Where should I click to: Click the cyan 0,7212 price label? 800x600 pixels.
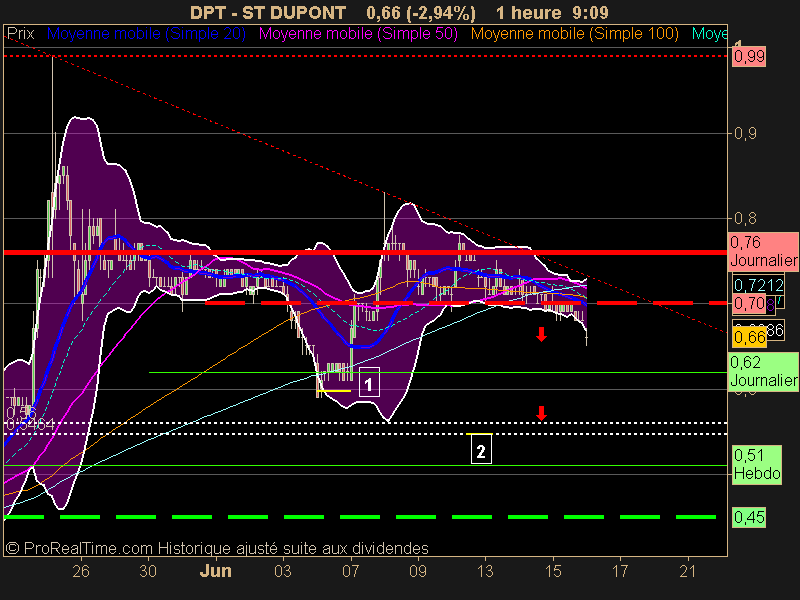pyautogui.click(x=759, y=285)
